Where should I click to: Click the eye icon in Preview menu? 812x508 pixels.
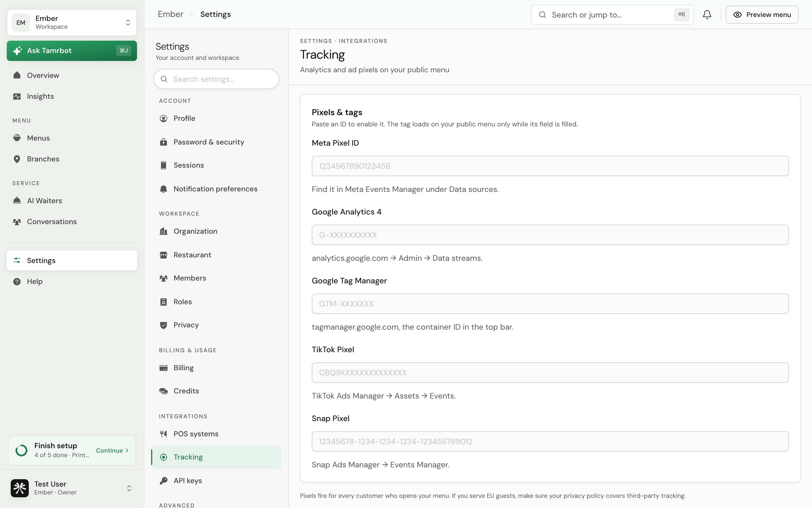[737, 15]
